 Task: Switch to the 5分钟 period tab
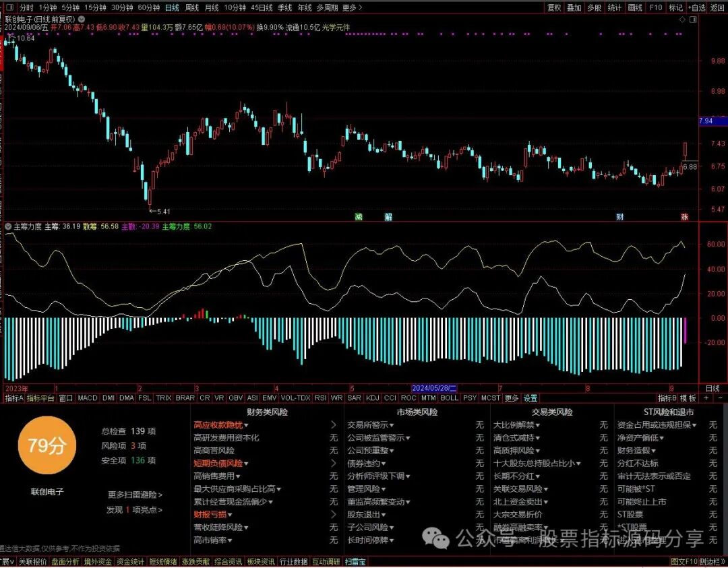pyautogui.click(x=71, y=7)
